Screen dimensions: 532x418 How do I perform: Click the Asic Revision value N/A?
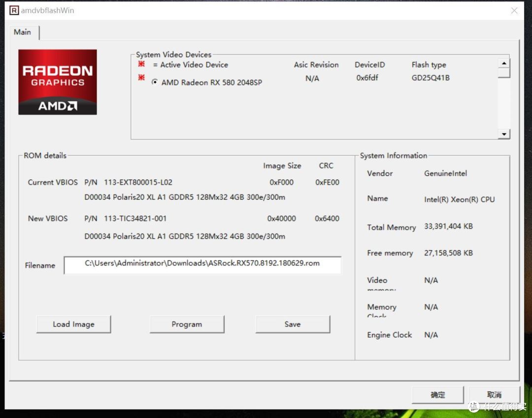click(312, 79)
